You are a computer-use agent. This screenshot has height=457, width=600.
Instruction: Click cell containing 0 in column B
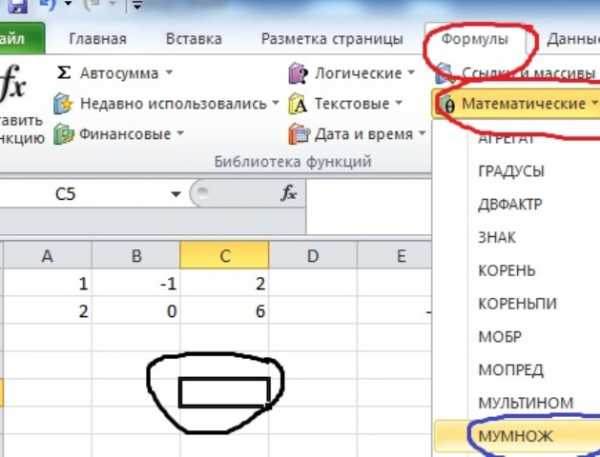(136, 311)
